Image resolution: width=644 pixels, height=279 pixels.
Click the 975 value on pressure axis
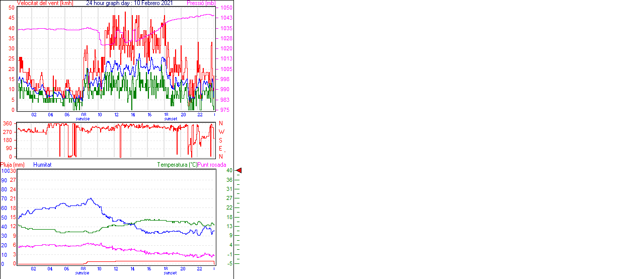point(224,110)
